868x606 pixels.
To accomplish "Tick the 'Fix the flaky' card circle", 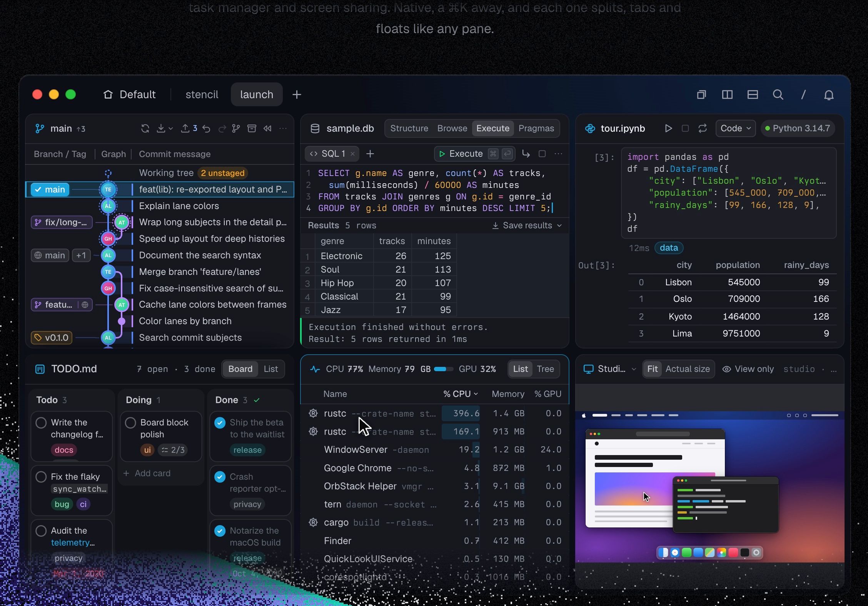I will (x=41, y=477).
